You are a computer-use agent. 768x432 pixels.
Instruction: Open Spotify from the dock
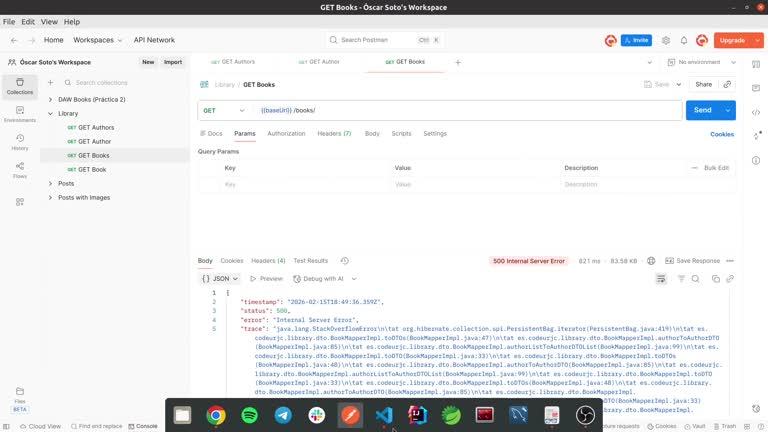pyautogui.click(x=250, y=415)
